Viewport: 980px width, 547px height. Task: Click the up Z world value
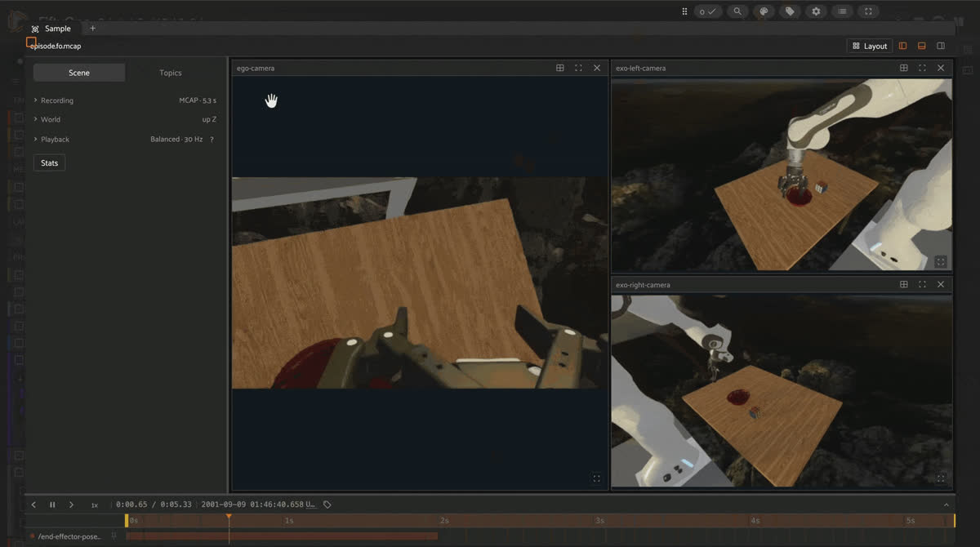click(x=209, y=119)
